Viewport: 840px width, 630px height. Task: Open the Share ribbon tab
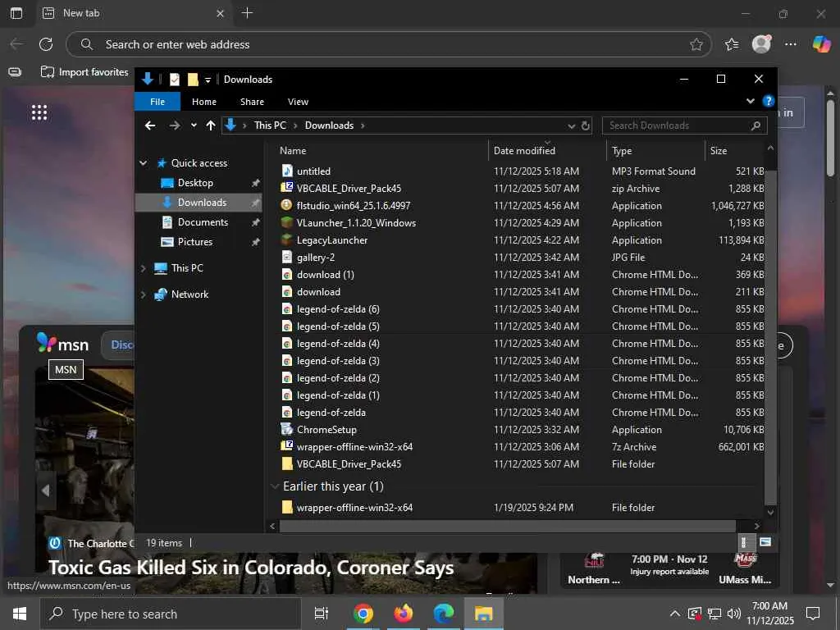click(252, 101)
